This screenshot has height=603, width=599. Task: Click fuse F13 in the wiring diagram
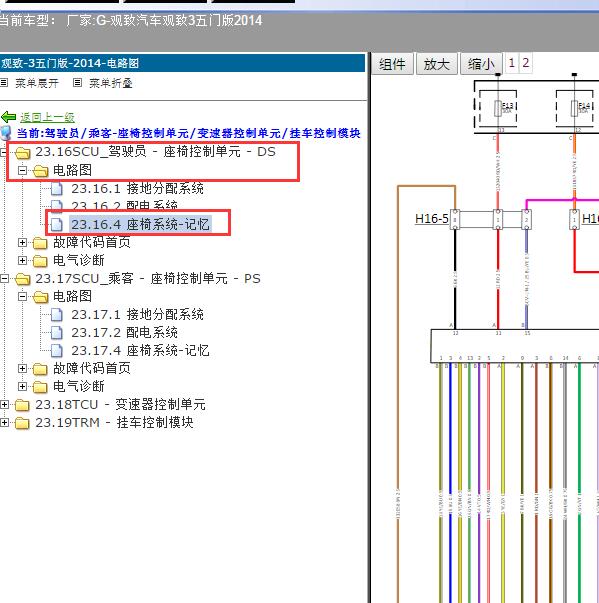pos(498,108)
